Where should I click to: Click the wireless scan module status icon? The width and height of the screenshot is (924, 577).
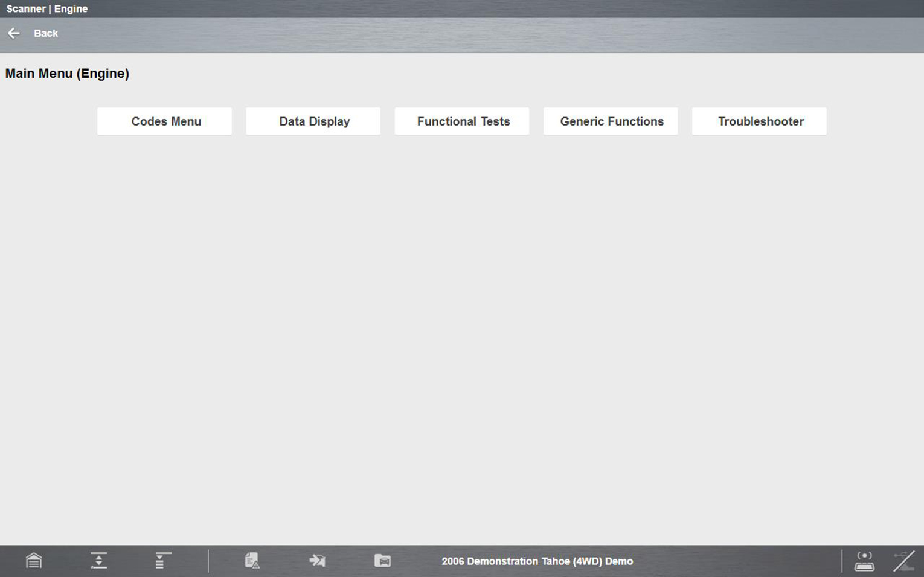[x=864, y=561]
